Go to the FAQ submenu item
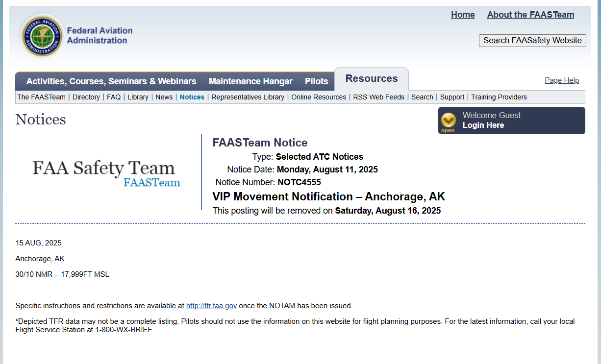 (x=114, y=97)
